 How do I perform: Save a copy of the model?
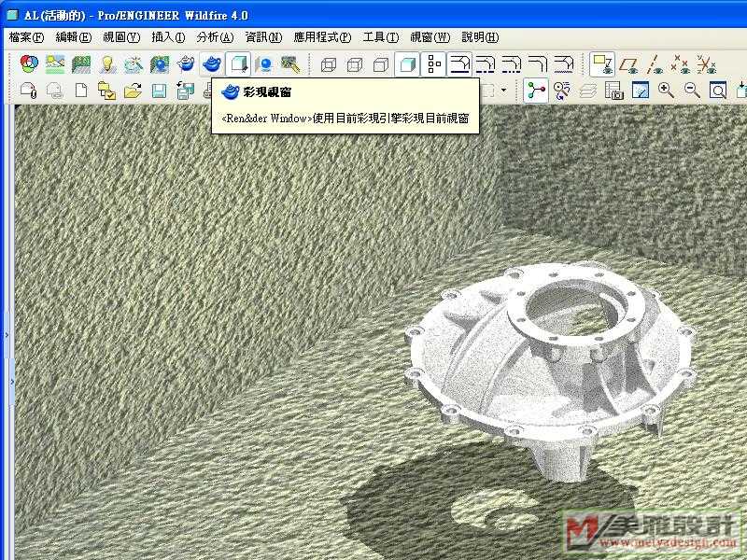[185, 90]
